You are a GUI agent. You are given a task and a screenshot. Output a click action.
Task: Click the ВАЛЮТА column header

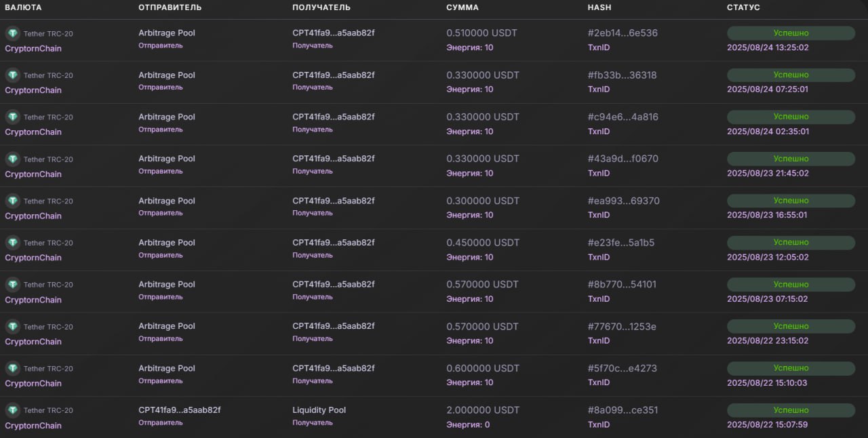[x=23, y=7]
